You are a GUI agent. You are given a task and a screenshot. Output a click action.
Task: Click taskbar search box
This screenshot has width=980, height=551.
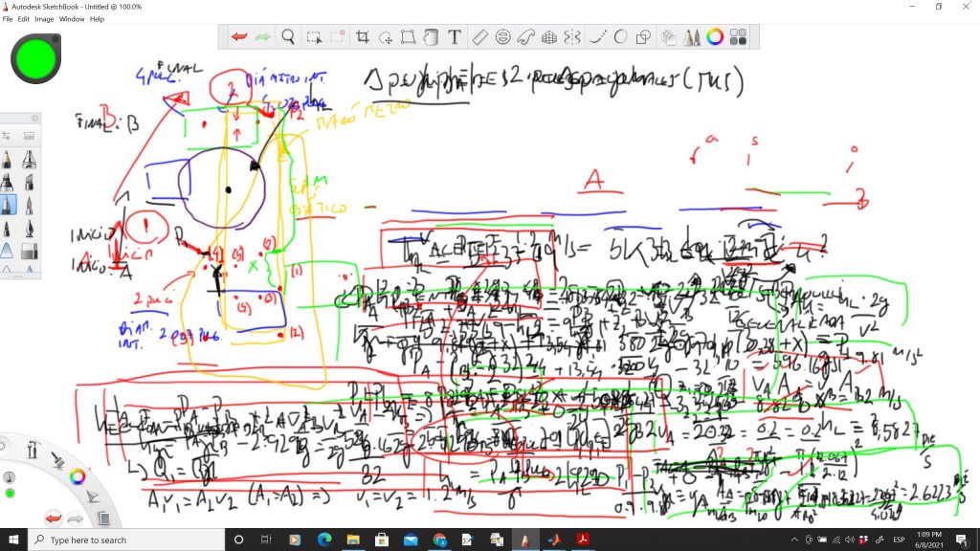tap(126, 540)
